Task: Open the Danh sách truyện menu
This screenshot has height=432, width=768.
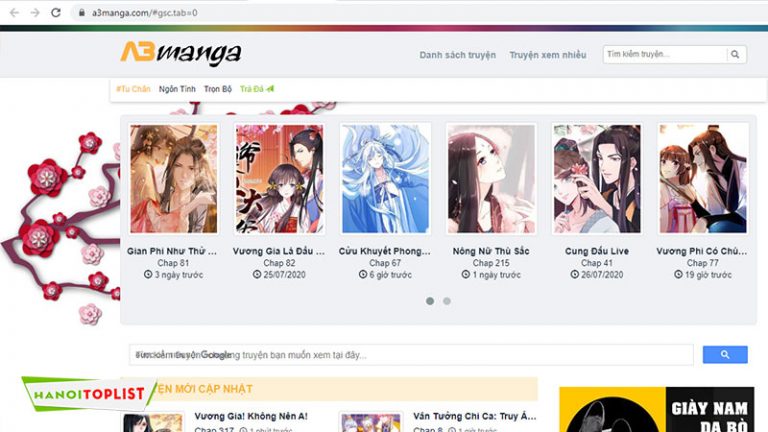Action: point(457,55)
